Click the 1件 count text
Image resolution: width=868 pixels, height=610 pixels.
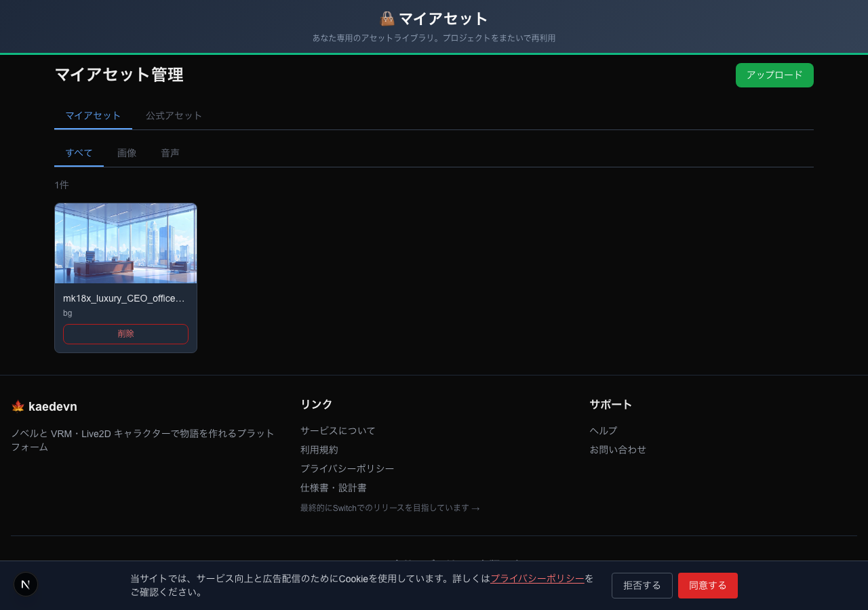coord(62,185)
